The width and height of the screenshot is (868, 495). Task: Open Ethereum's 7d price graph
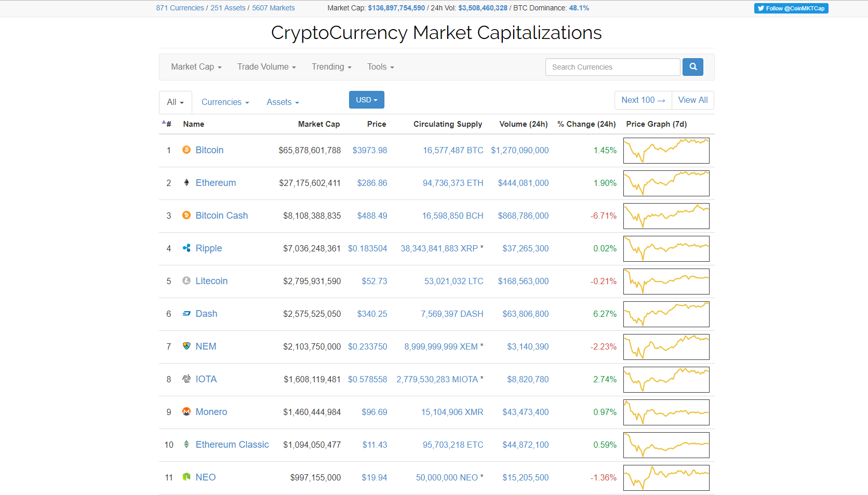point(666,183)
